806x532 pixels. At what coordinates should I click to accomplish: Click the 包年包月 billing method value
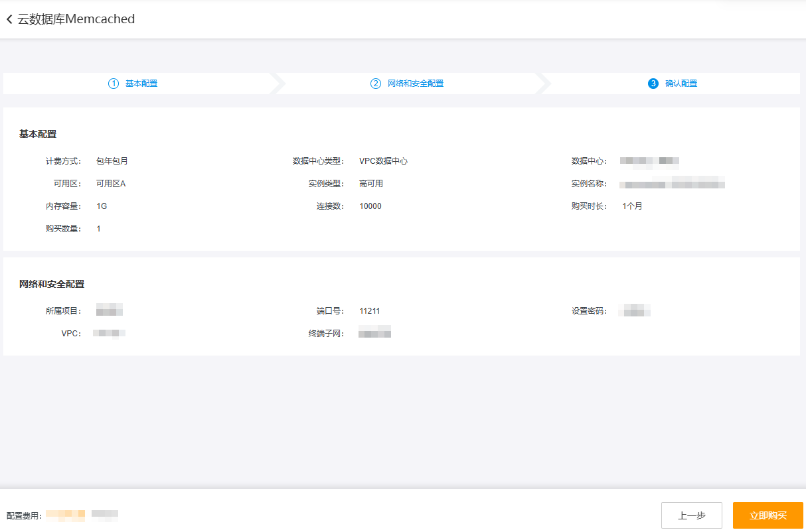(x=112, y=161)
